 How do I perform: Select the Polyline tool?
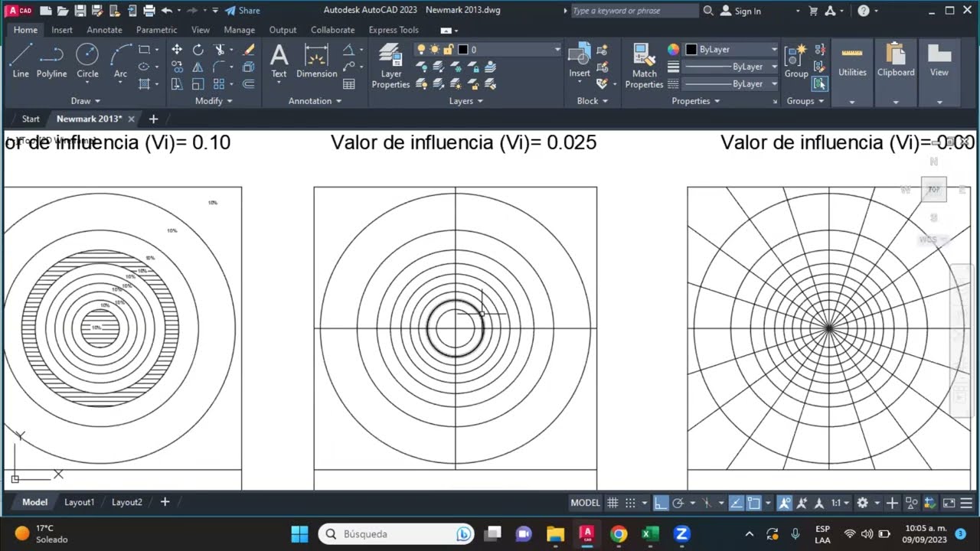[51, 60]
